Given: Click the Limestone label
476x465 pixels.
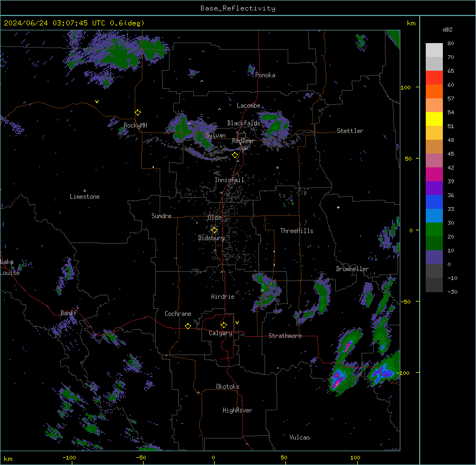Looking at the screenshot, I should pyautogui.click(x=84, y=197).
